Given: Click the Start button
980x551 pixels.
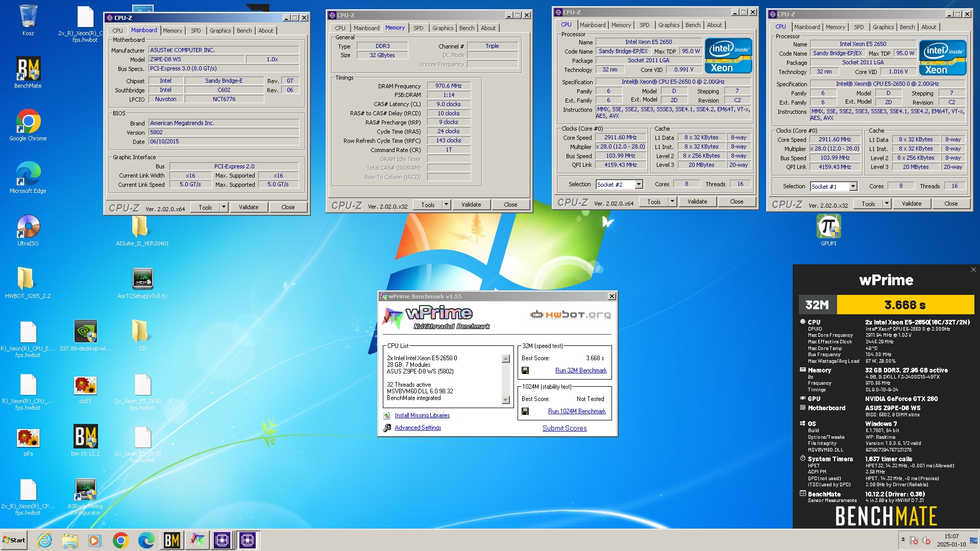Looking at the screenshot, I should click(14, 540).
